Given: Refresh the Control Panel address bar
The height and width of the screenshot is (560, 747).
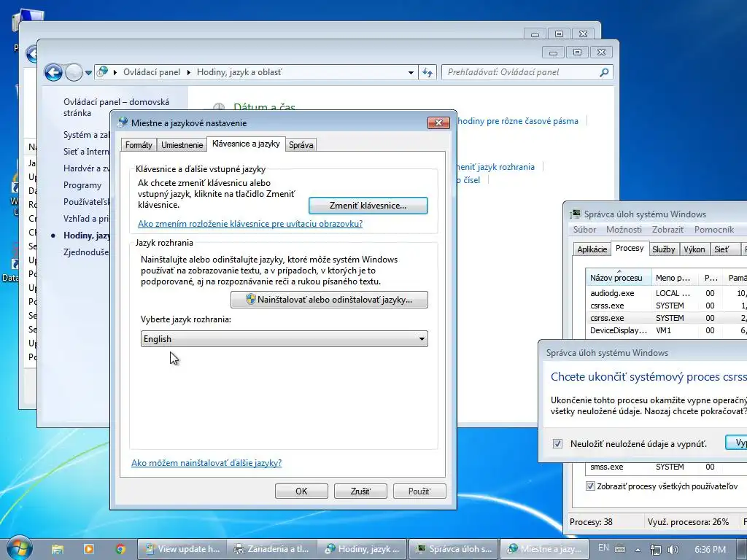Looking at the screenshot, I should pyautogui.click(x=427, y=72).
